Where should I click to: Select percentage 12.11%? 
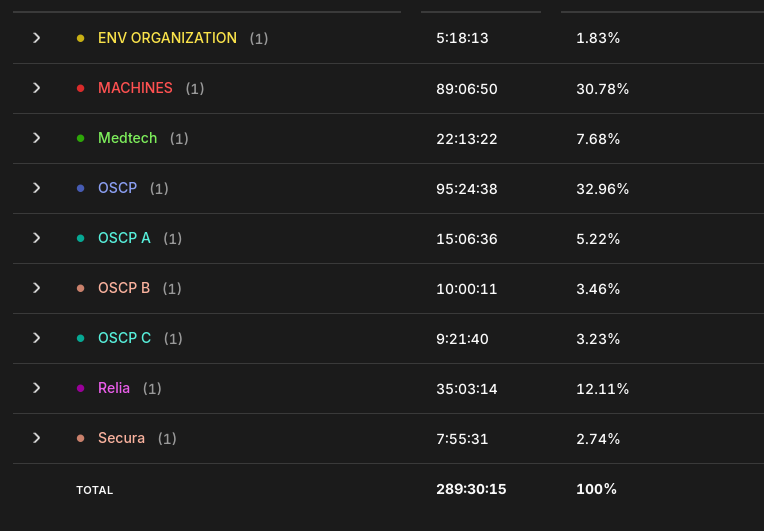(602, 389)
